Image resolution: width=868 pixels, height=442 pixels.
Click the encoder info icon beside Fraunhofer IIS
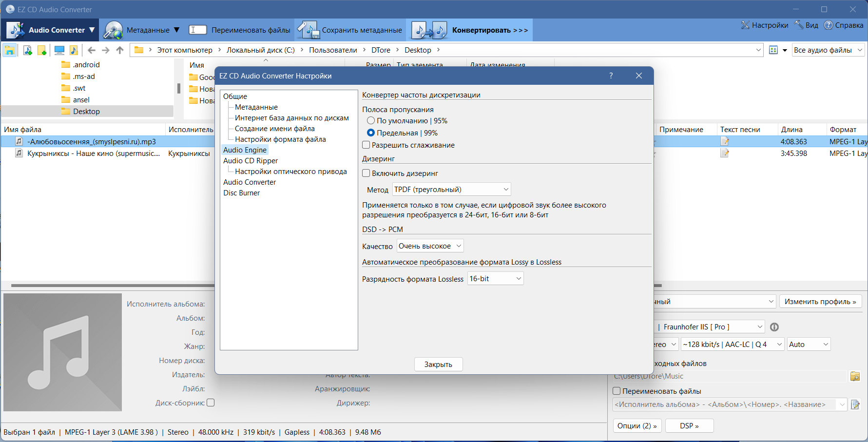click(774, 327)
